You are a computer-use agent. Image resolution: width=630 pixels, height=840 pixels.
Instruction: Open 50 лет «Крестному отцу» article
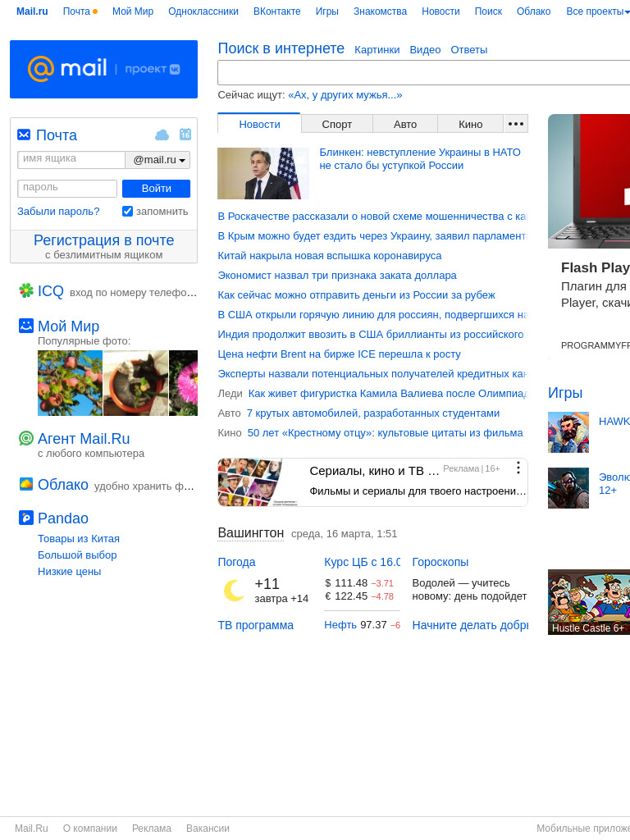click(x=386, y=433)
